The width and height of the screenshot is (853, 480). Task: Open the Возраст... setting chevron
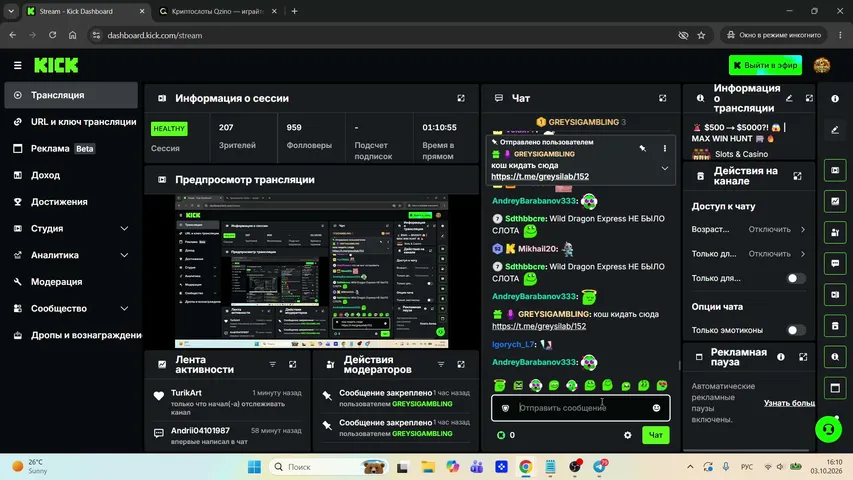(803, 230)
